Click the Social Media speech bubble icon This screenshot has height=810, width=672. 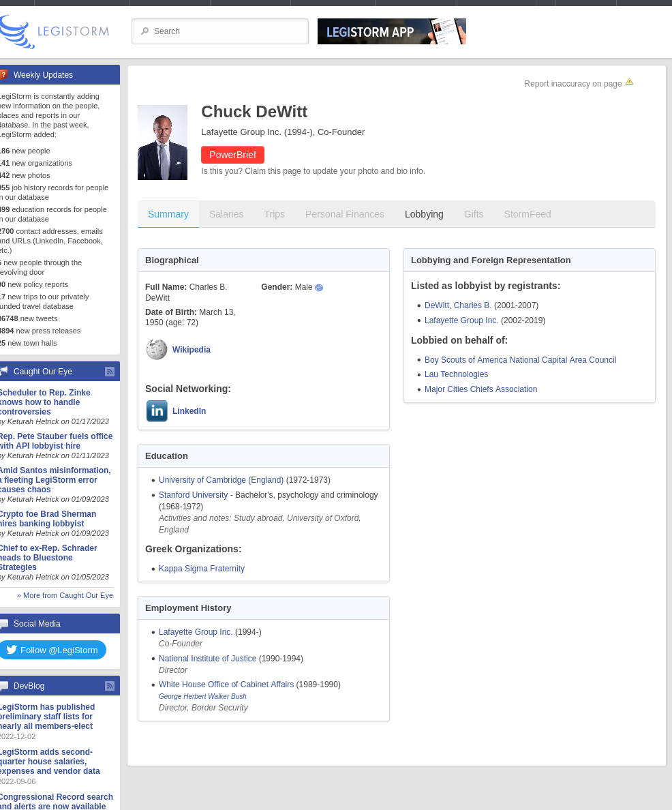3,623
